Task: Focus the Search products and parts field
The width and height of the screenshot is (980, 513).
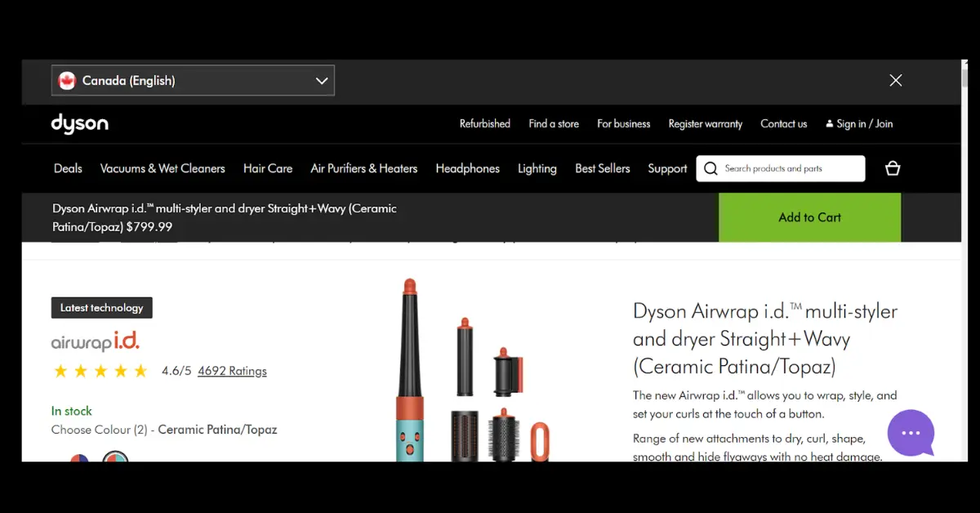Action: click(781, 168)
